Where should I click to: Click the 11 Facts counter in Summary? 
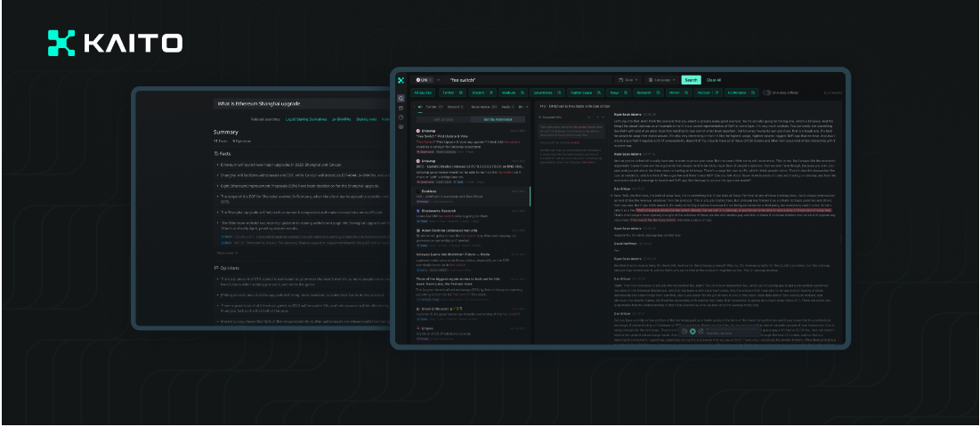221,141
